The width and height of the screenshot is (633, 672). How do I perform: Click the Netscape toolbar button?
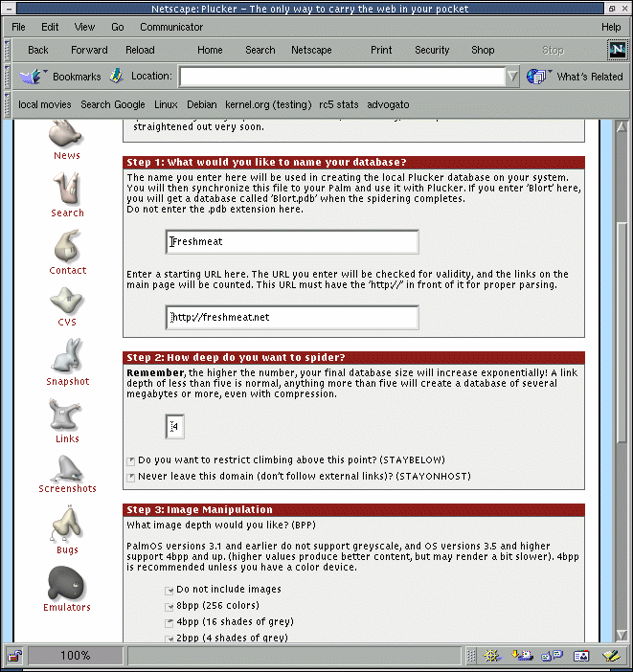point(311,50)
